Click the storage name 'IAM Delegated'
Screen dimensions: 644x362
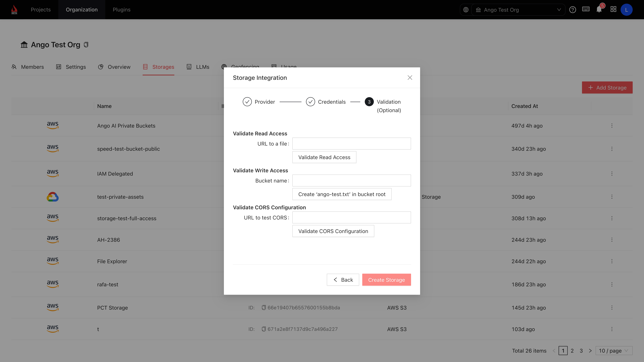[115, 174]
